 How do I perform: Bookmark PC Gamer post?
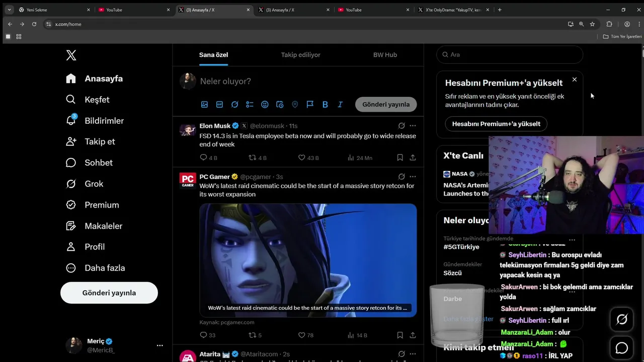pyautogui.click(x=400, y=335)
